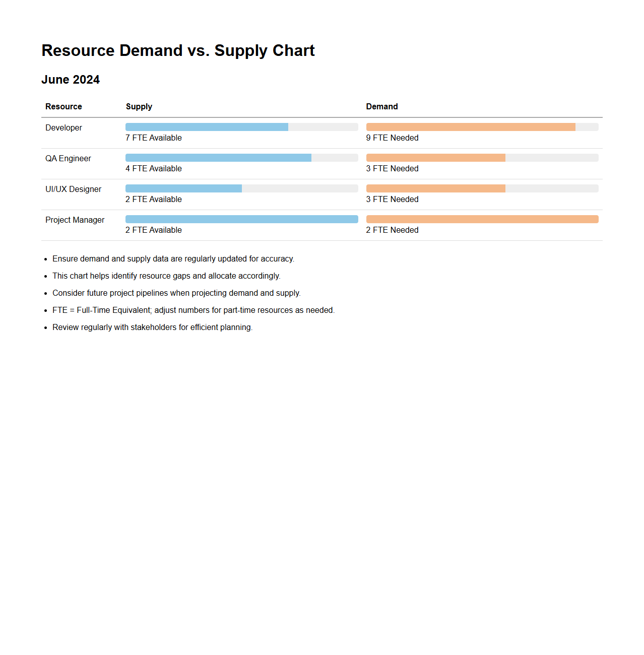The width and height of the screenshot is (644, 655).
Task: Click the Developer supply progress bar
Action: coord(241,127)
